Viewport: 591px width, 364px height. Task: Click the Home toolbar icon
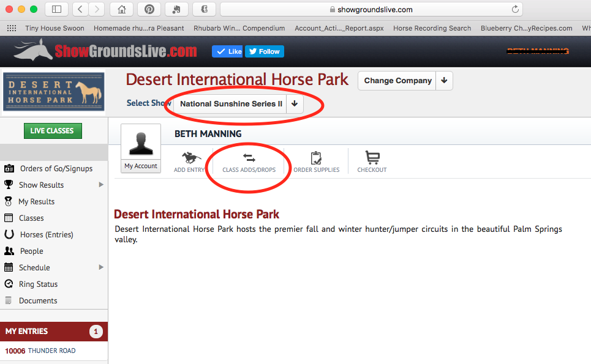[121, 9]
